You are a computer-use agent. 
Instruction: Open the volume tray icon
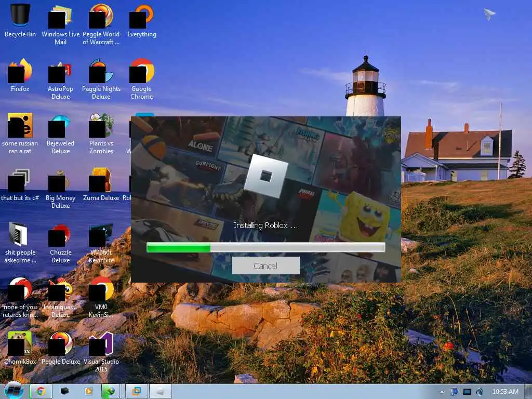[480, 392]
